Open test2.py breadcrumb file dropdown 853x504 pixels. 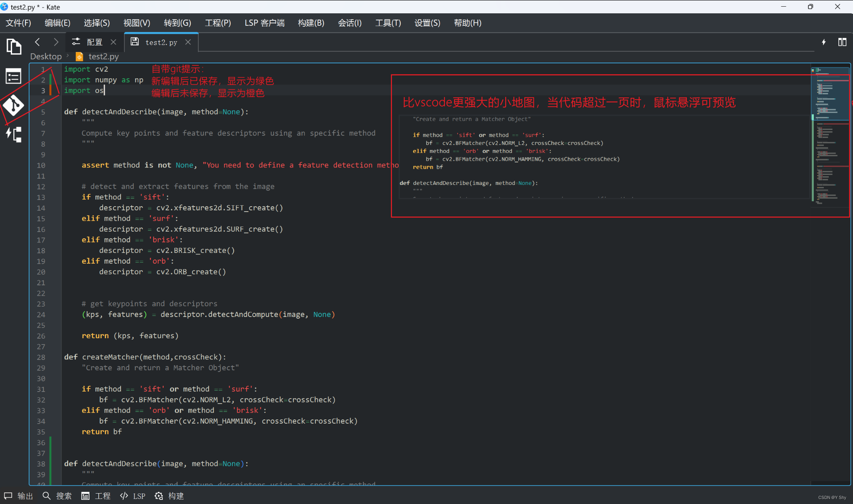click(103, 56)
